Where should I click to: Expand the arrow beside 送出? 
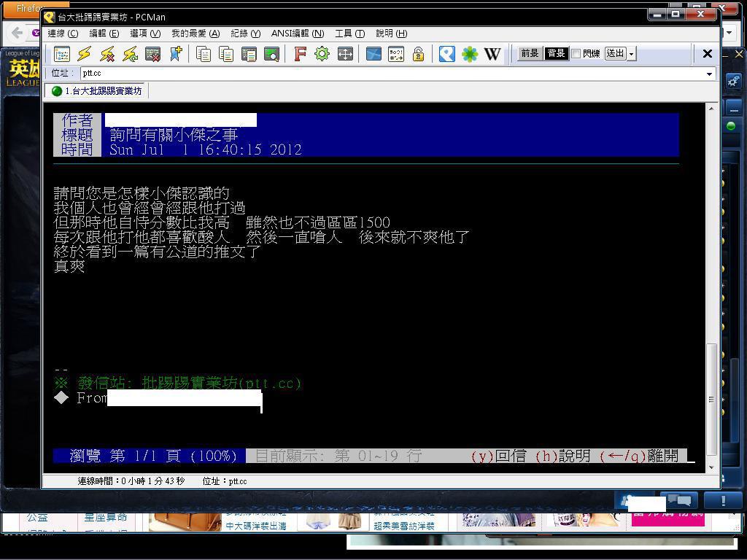[632, 54]
